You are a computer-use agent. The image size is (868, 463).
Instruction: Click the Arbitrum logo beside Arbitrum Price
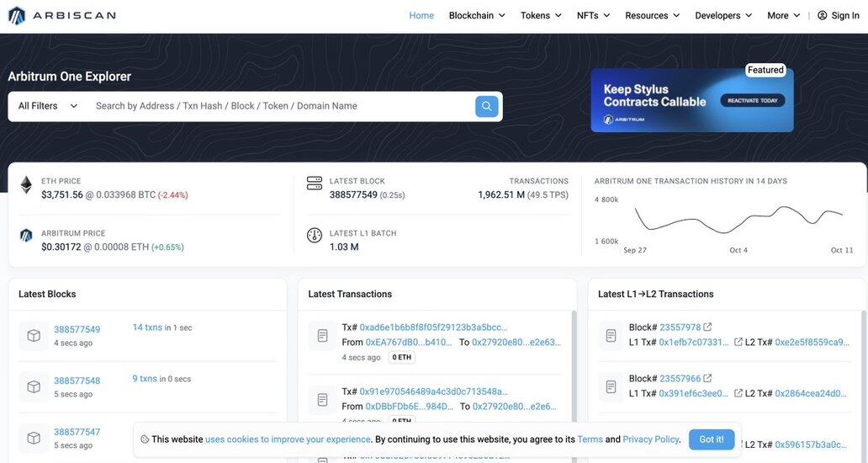pos(26,236)
